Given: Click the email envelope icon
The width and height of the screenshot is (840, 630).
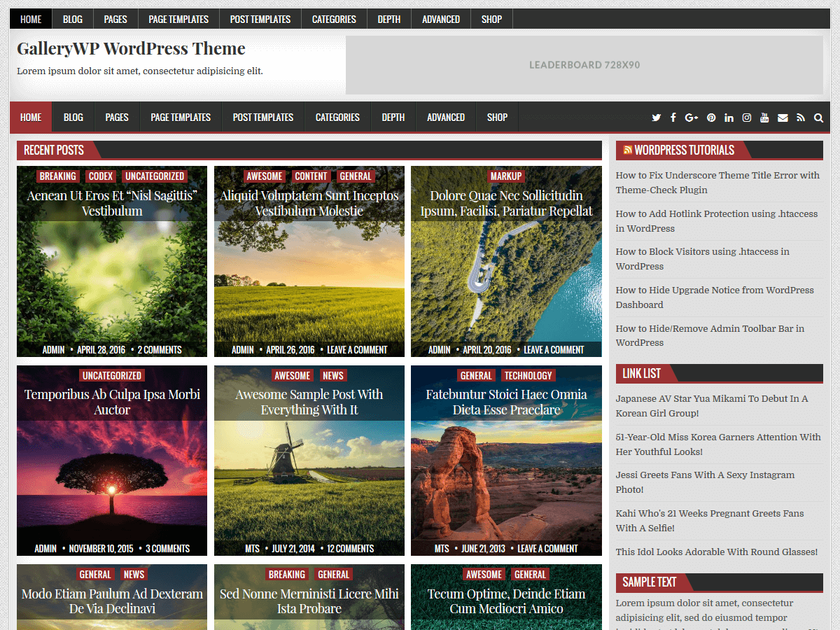Looking at the screenshot, I should (x=783, y=118).
